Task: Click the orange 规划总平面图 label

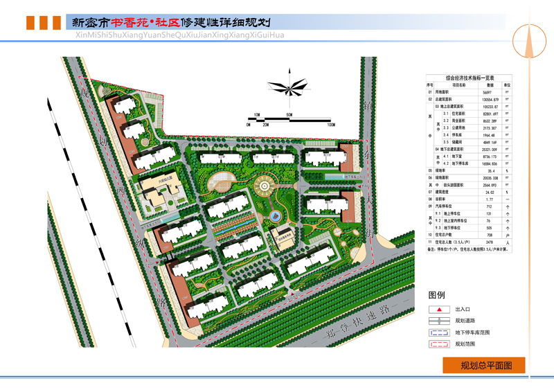Action: (485, 366)
